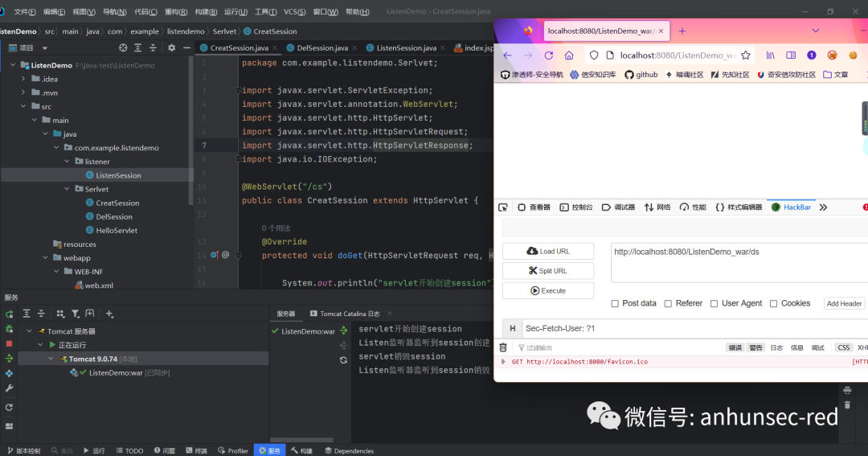Click the wrench icon in Services sidebar

[9, 388]
